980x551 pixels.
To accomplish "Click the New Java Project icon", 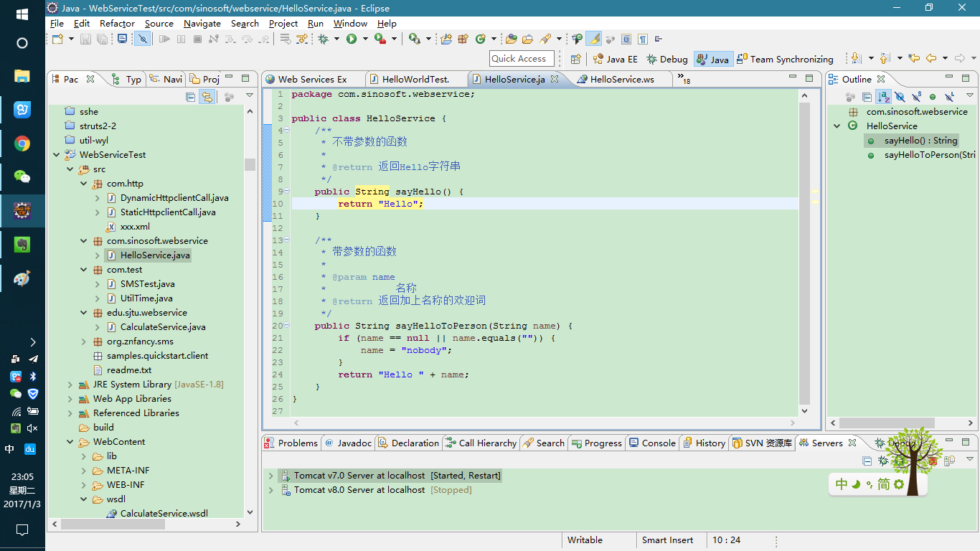I will click(446, 39).
